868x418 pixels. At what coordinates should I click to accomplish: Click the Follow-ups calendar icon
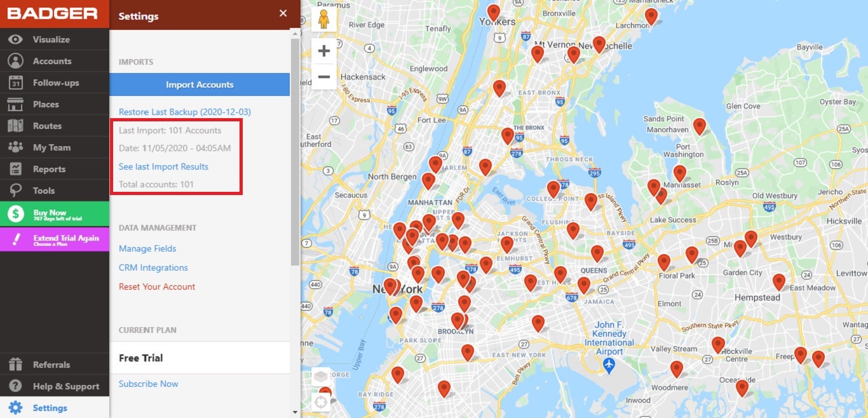[15, 83]
